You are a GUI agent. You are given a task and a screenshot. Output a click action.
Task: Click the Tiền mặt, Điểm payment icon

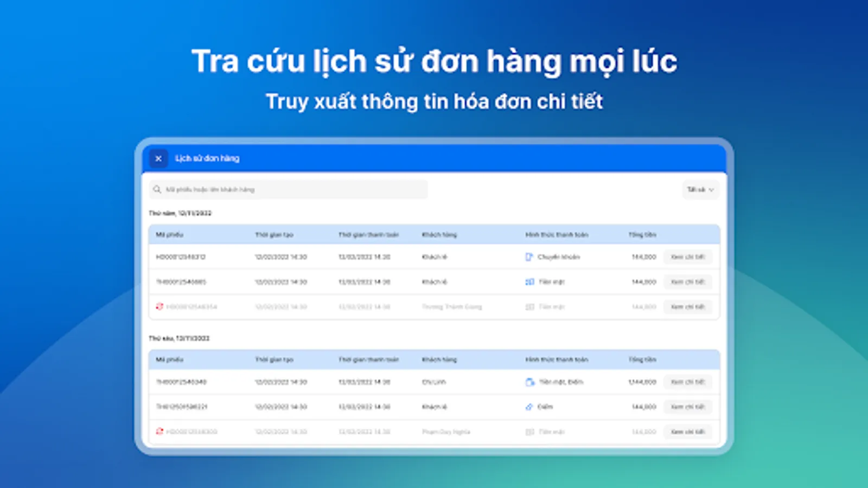click(x=529, y=382)
